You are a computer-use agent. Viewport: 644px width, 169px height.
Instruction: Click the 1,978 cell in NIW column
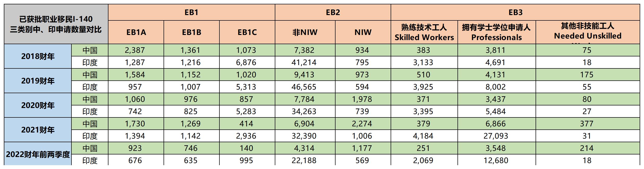pyautogui.click(x=362, y=99)
